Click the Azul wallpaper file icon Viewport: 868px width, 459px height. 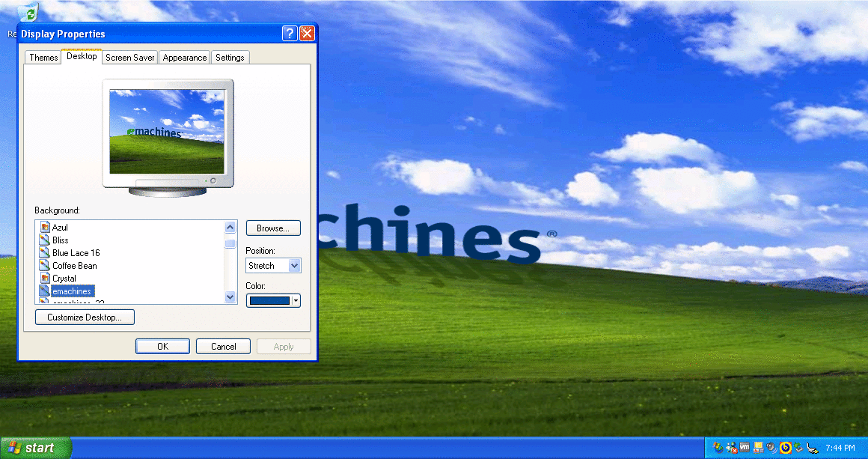click(x=44, y=227)
